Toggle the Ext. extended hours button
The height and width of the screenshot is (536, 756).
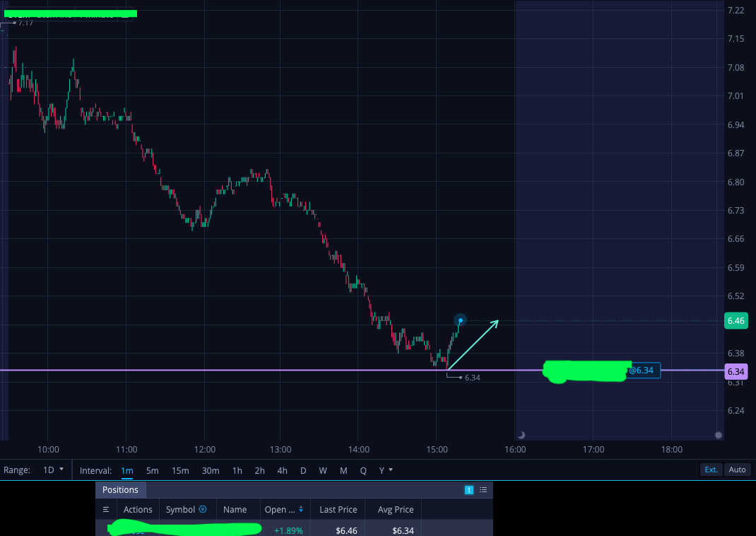711,470
